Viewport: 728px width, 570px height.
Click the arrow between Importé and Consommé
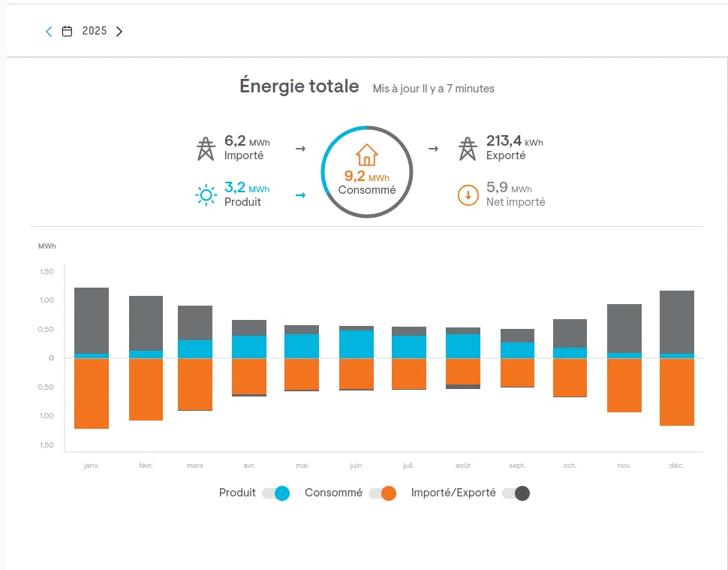[x=300, y=149]
